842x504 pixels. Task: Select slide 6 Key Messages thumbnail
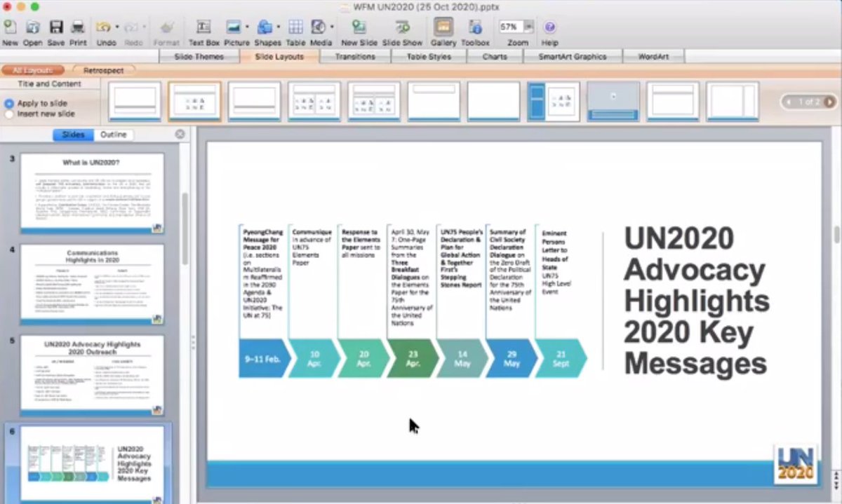92,464
